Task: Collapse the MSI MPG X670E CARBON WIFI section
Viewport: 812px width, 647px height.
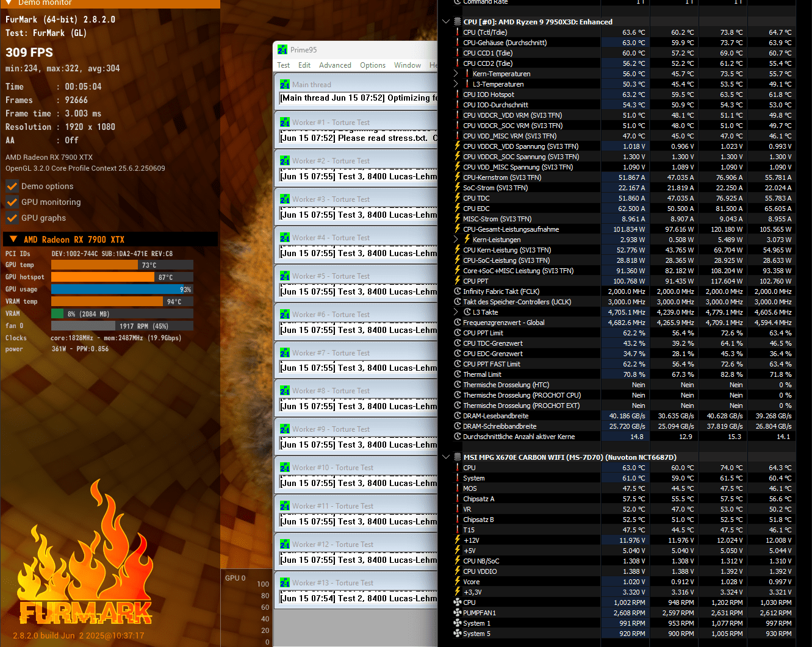Action: pos(446,457)
